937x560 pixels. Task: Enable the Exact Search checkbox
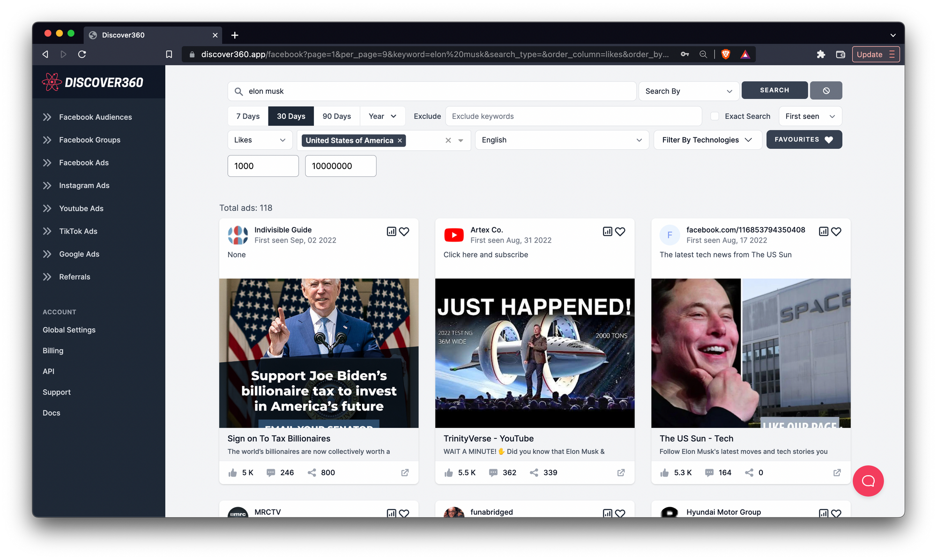pyautogui.click(x=714, y=116)
